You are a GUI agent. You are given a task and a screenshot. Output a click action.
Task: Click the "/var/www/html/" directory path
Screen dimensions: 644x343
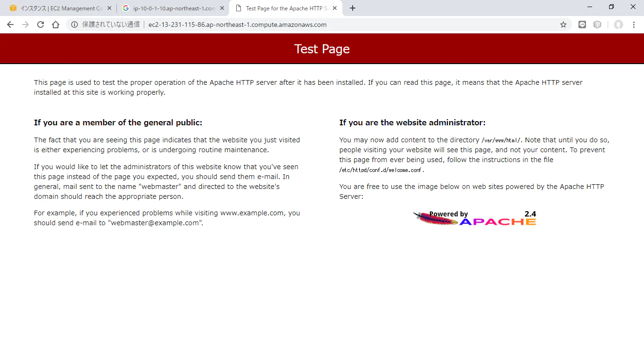click(x=501, y=140)
